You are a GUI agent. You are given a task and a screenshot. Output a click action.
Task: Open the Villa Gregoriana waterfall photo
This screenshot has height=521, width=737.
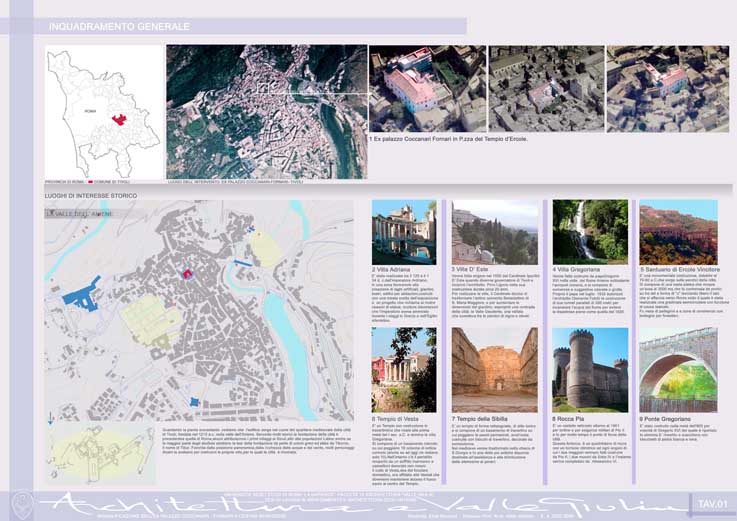[590, 232]
